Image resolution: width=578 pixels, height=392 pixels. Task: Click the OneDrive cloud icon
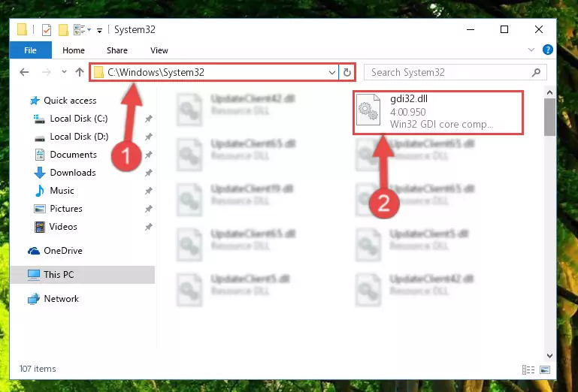click(x=34, y=251)
